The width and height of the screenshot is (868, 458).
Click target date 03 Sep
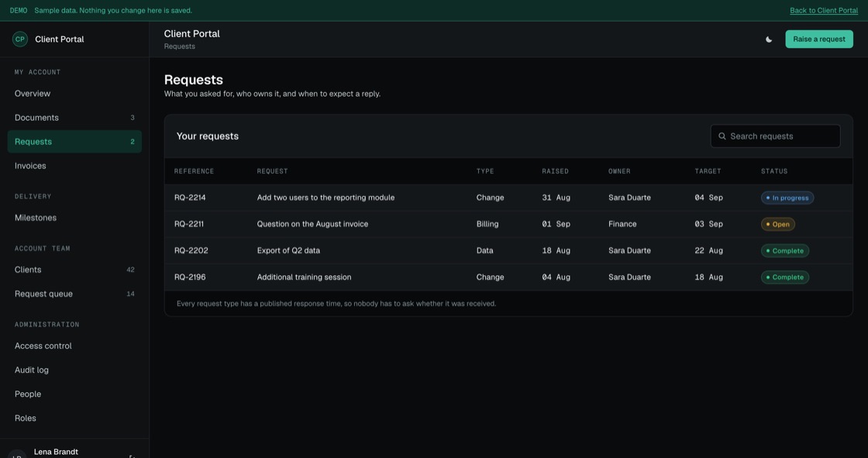pos(708,224)
